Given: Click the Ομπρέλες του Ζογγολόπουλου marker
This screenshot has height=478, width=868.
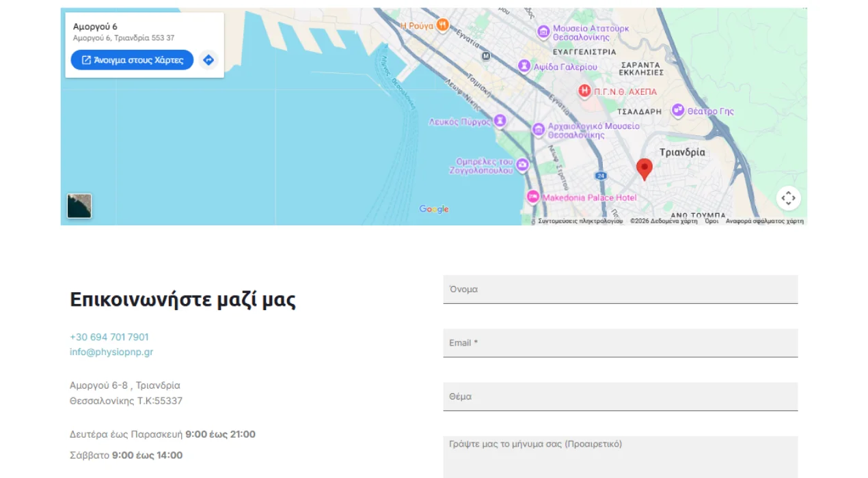Looking at the screenshot, I should (522, 165).
